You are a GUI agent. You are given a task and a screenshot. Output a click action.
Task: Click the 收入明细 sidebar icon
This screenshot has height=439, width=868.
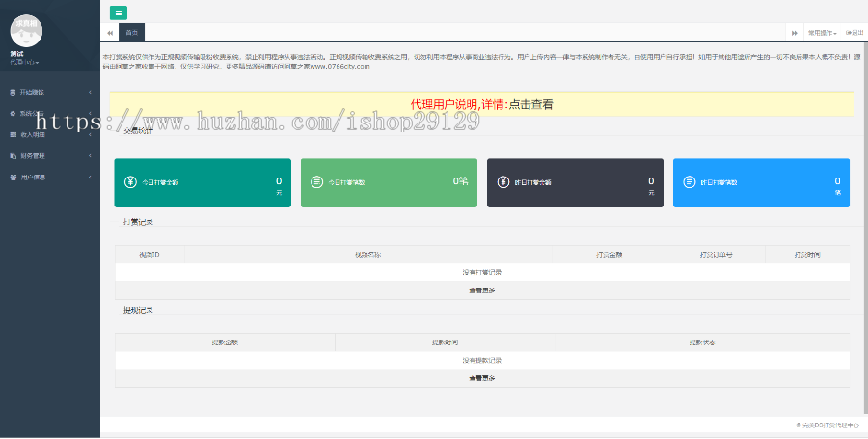click(13, 134)
